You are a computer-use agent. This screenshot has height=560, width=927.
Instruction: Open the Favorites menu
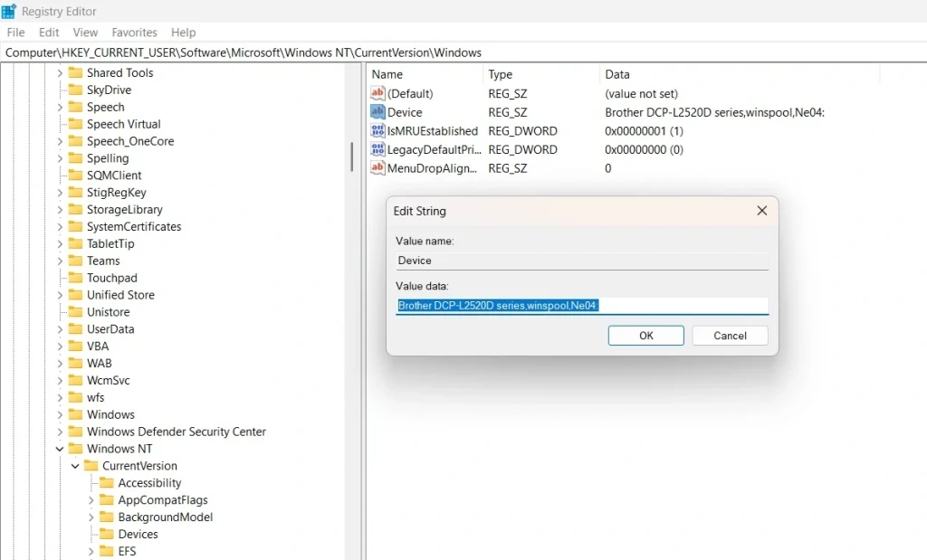134,33
